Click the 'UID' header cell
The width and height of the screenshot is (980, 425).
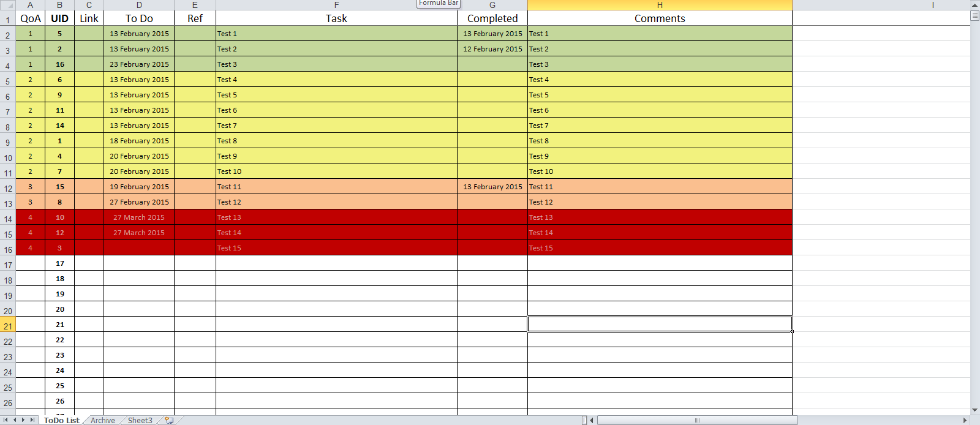tap(59, 18)
